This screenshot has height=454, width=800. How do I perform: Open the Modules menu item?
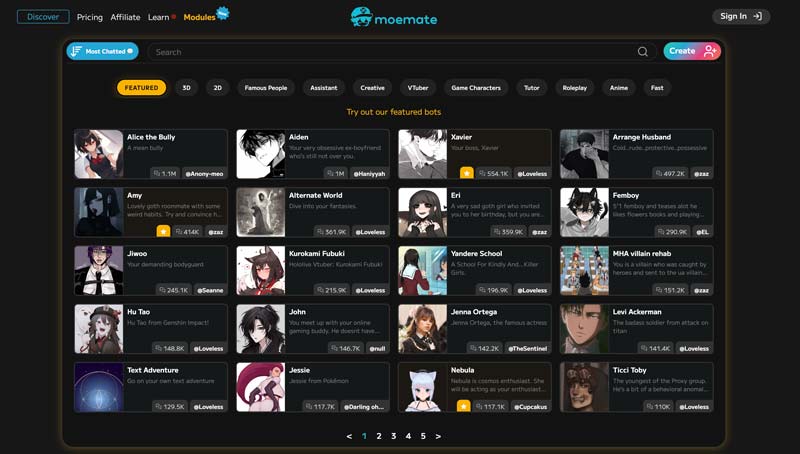(x=200, y=17)
